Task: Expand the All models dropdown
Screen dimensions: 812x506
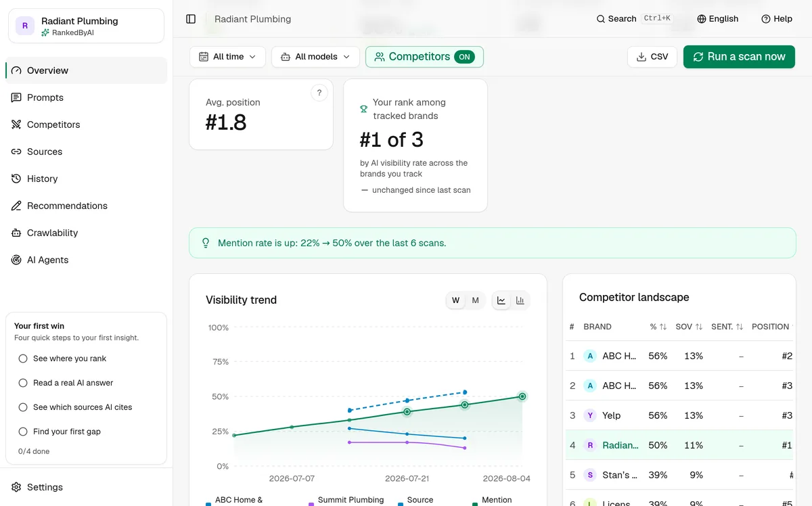Action: pyautogui.click(x=315, y=57)
